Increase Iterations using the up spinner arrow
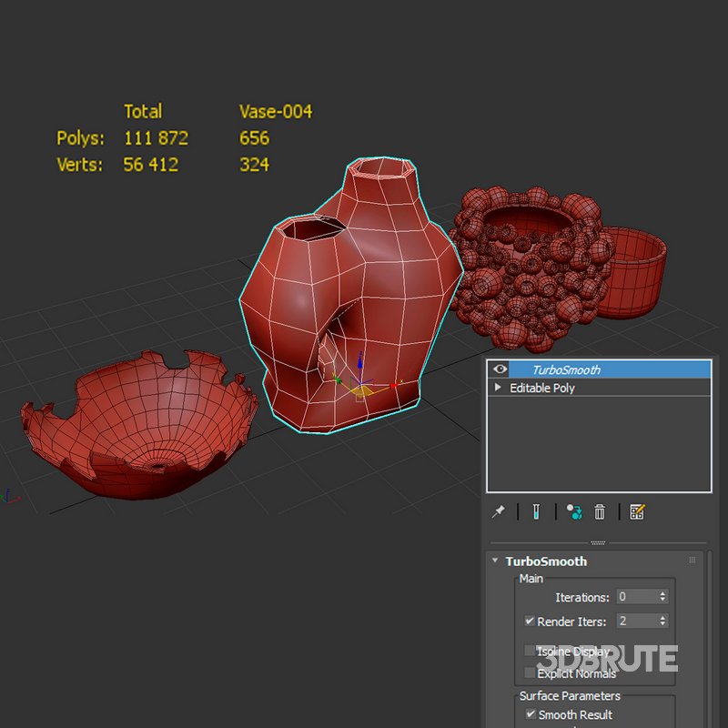The height and width of the screenshot is (728, 728). coord(662,592)
